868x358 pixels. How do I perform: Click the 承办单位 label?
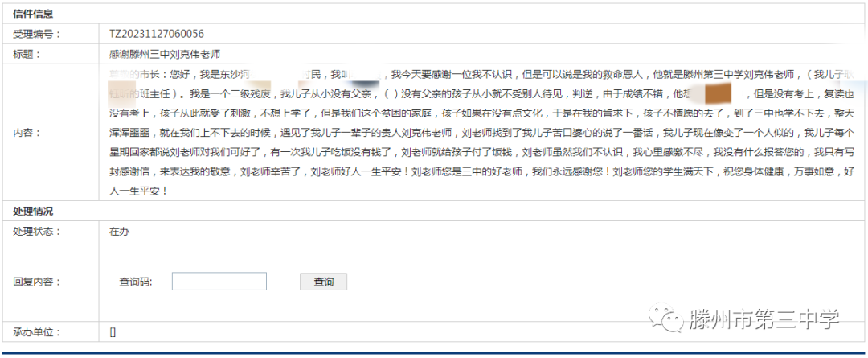point(36,332)
